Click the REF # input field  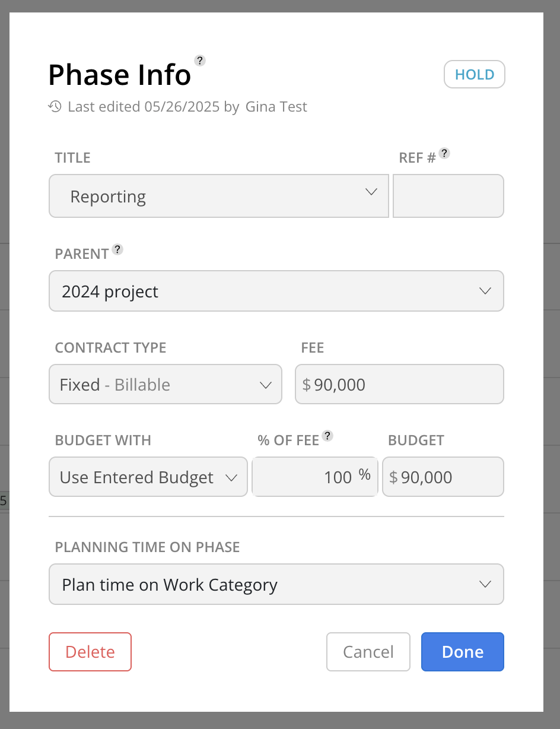click(448, 196)
